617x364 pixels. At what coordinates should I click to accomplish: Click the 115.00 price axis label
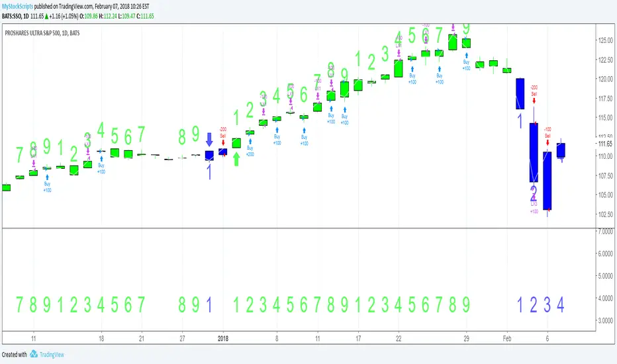point(605,118)
